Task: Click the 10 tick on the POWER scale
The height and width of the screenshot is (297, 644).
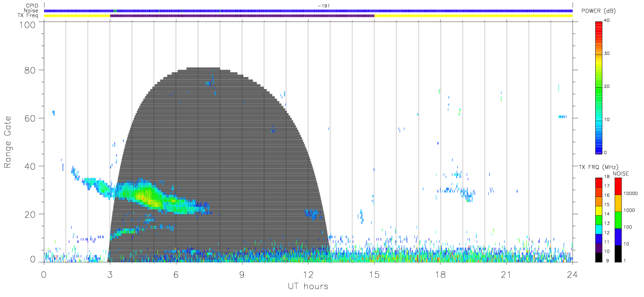Action: click(x=607, y=119)
